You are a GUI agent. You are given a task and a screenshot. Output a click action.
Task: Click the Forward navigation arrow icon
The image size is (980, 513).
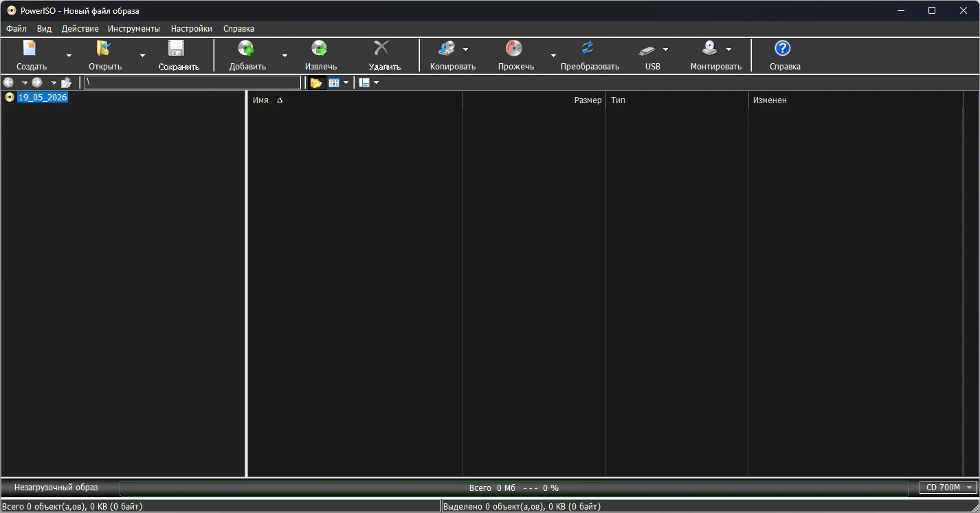37,83
